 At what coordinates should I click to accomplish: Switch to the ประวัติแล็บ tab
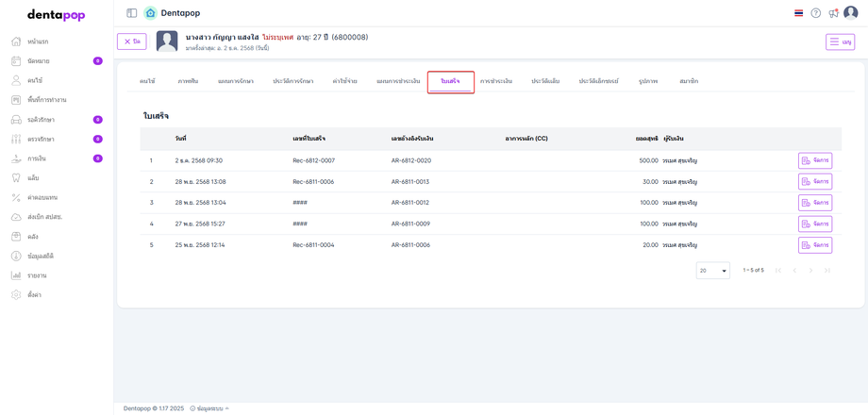tap(546, 81)
